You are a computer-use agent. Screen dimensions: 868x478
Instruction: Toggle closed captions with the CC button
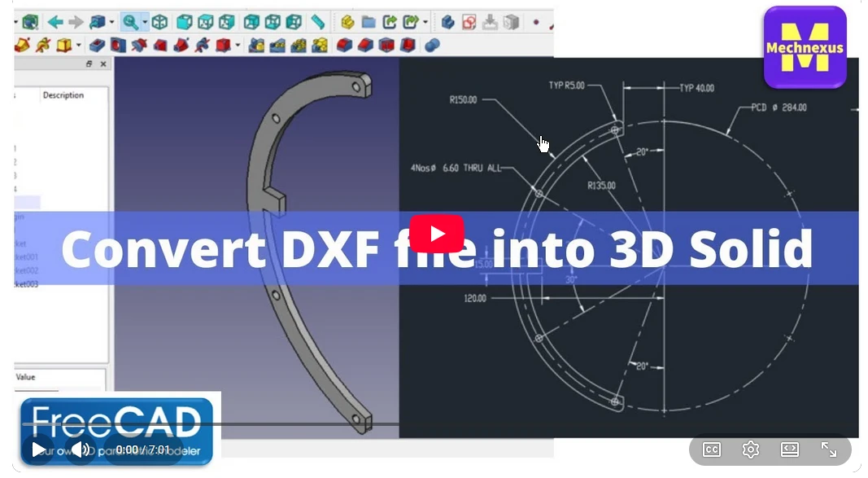click(712, 449)
